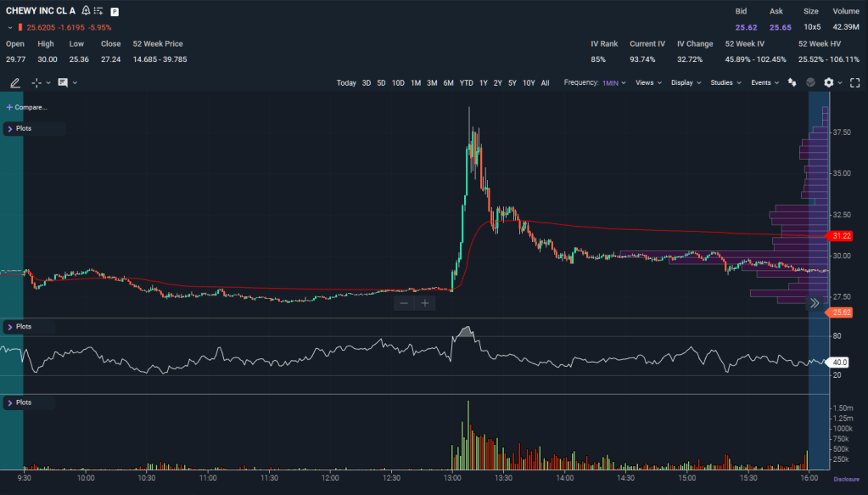Select the 5D time range

[x=381, y=83]
